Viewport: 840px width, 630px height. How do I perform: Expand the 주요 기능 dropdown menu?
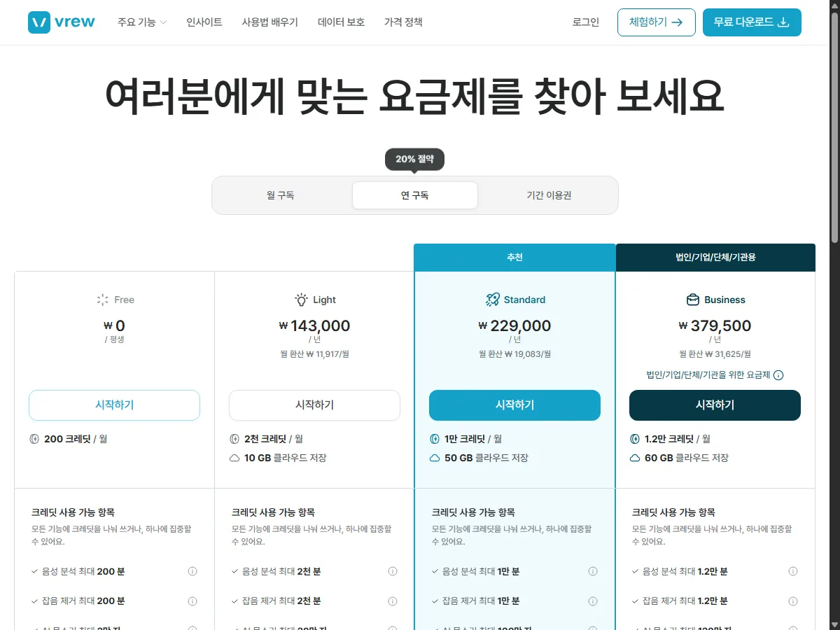coord(142,22)
